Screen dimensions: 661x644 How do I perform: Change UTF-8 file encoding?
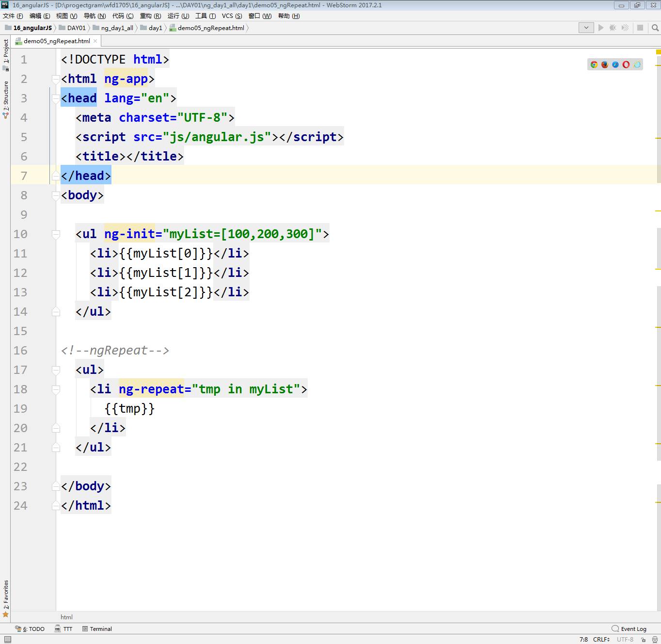pyautogui.click(x=625, y=640)
